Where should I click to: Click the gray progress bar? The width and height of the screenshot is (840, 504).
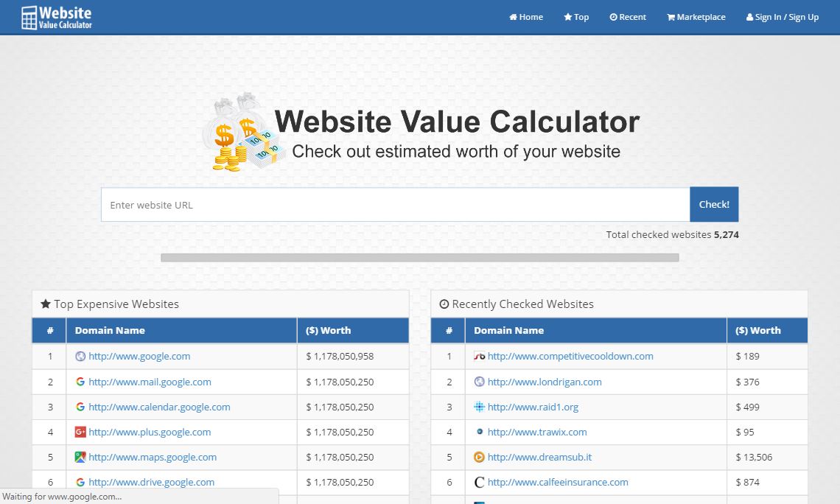pyautogui.click(x=419, y=258)
